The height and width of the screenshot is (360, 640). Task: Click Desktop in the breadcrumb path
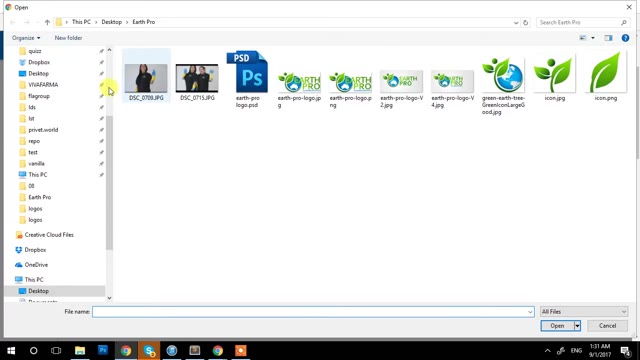(111, 22)
